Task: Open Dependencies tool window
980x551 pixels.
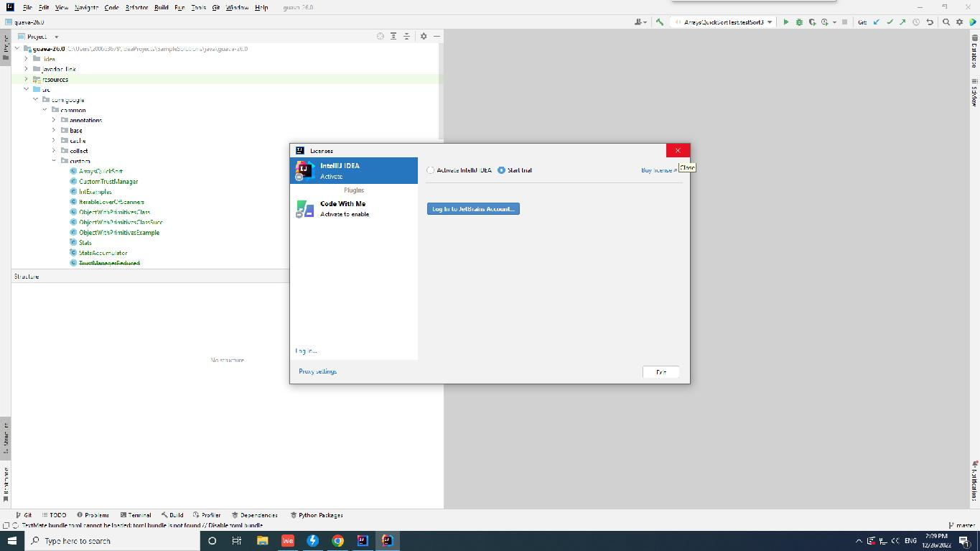Action: pyautogui.click(x=255, y=515)
